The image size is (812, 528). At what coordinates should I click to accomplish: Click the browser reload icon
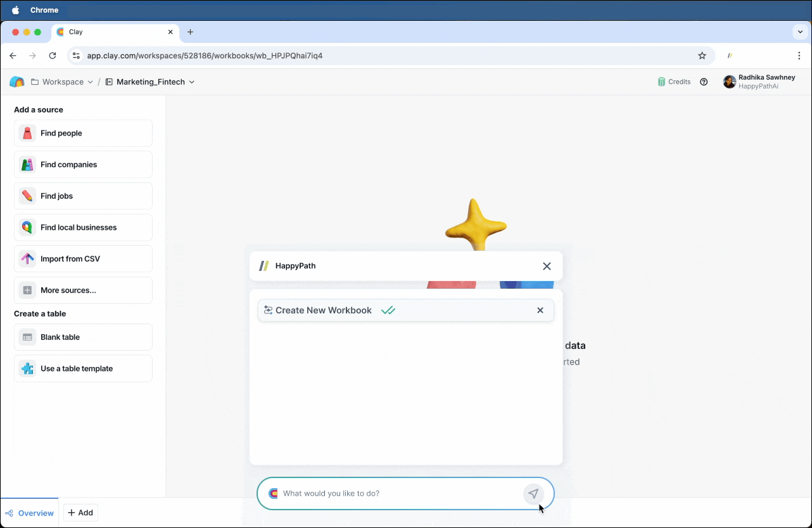pos(53,56)
